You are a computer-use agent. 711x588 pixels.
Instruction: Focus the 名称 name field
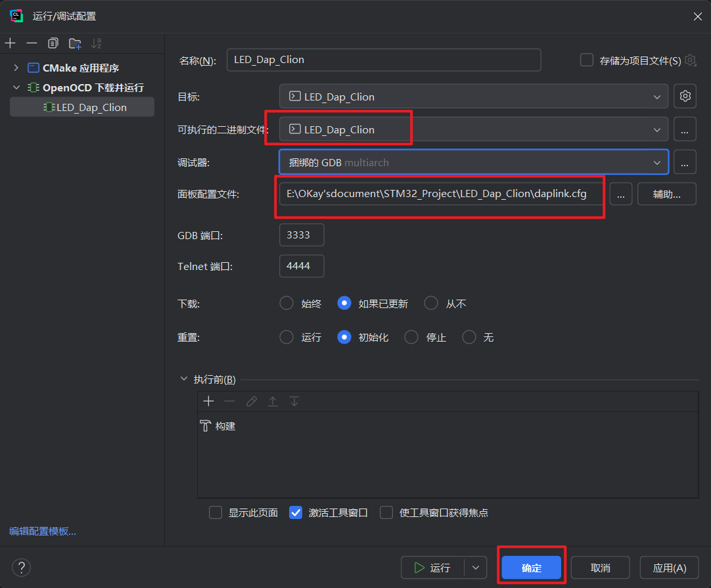(x=384, y=60)
